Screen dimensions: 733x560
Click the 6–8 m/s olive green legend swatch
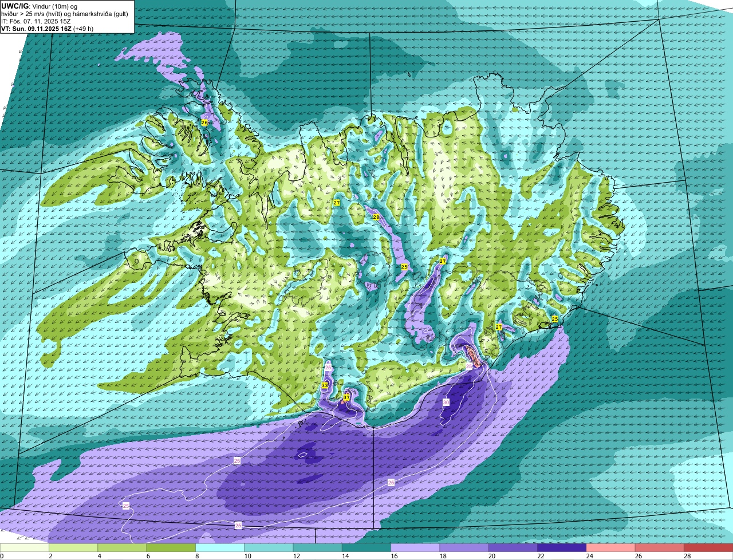[x=171, y=548]
